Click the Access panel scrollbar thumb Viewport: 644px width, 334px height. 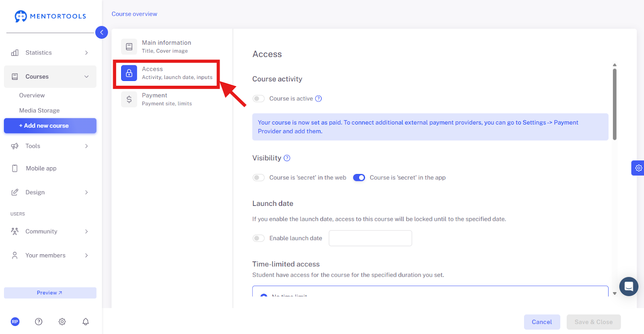pos(615,104)
